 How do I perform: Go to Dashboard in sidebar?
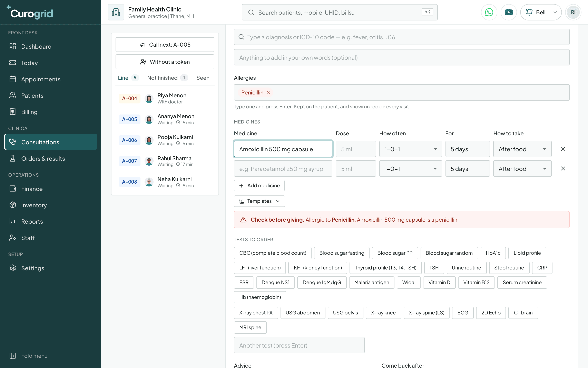point(51,46)
